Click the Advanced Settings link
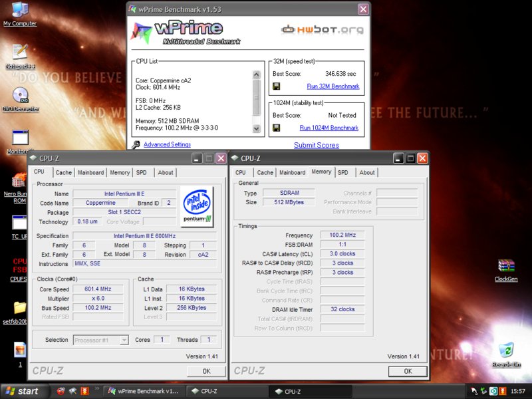 [168, 144]
